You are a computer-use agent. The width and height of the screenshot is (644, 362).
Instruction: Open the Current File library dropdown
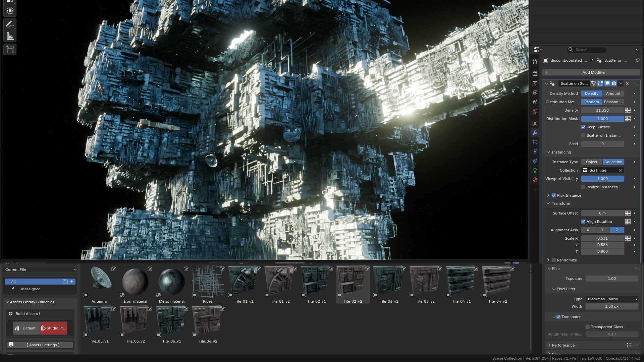pyautogui.click(x=40, y=269)
